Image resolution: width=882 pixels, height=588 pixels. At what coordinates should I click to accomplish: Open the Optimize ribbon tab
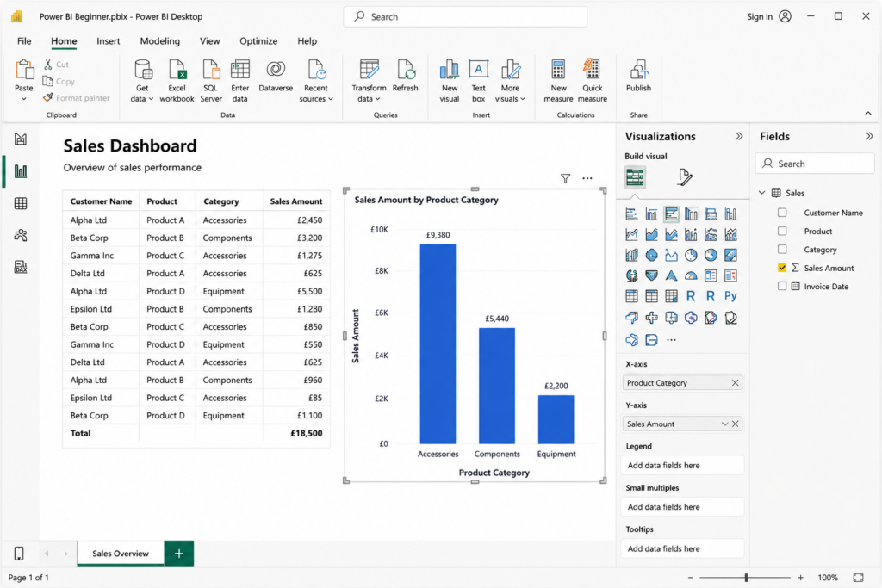[x=258, y=41]
